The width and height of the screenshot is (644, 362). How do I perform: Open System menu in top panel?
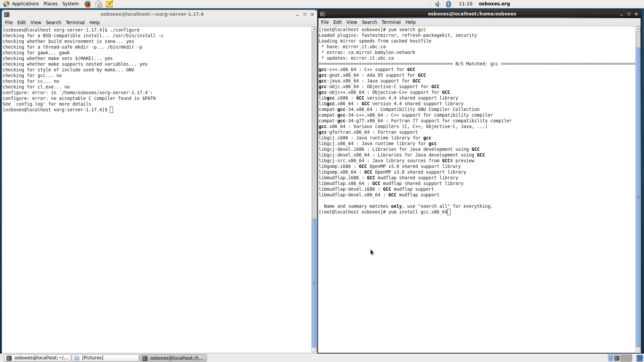70,4
